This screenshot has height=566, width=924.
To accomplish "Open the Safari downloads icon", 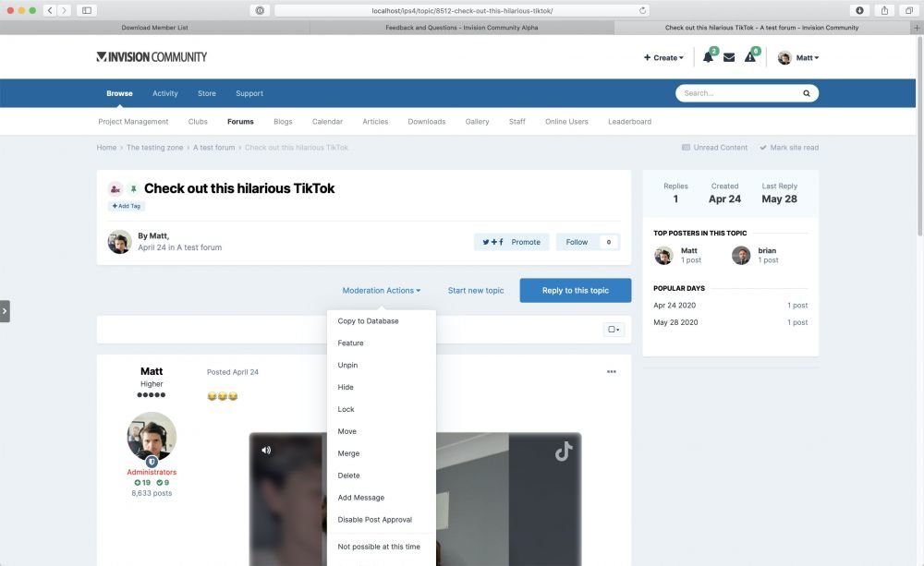I will coord(859,10).
